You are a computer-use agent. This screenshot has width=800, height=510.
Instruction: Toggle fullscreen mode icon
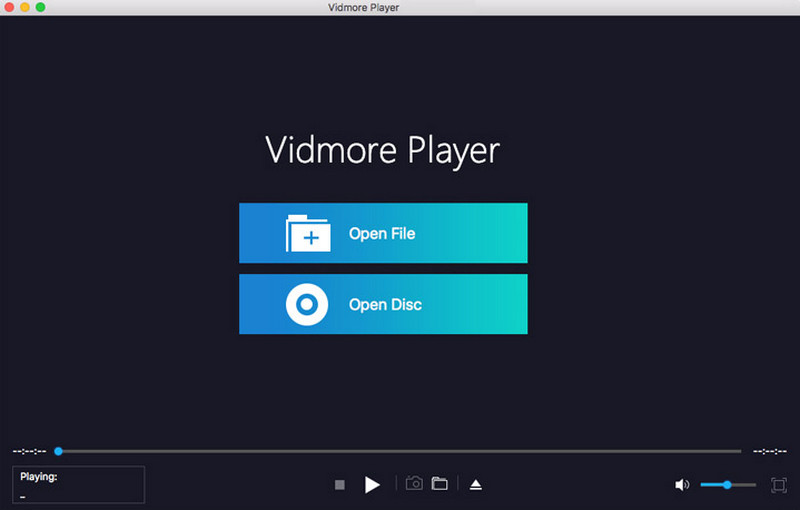click(x=779, y=484)
